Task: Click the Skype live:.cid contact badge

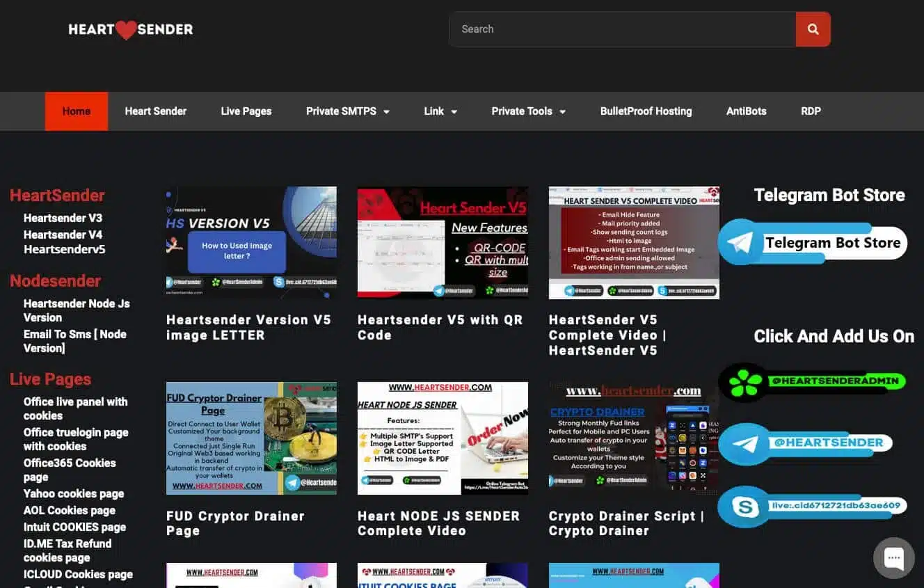Action: point(813,506)
